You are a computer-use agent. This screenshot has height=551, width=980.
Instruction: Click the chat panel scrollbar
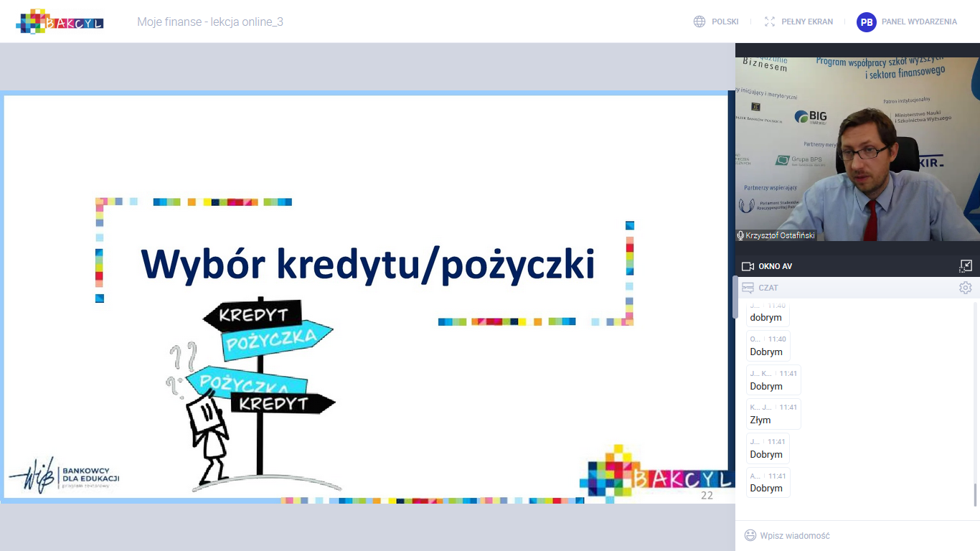point(974,495)
